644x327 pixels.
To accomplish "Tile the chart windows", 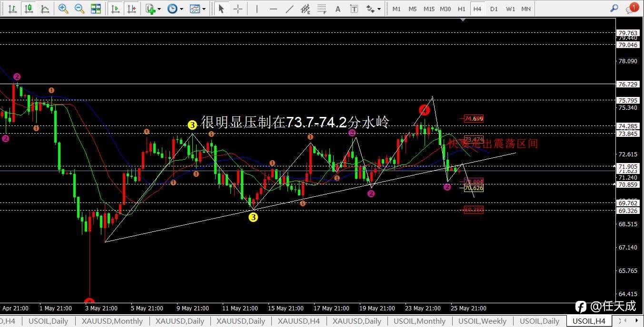I will point(96,9).
